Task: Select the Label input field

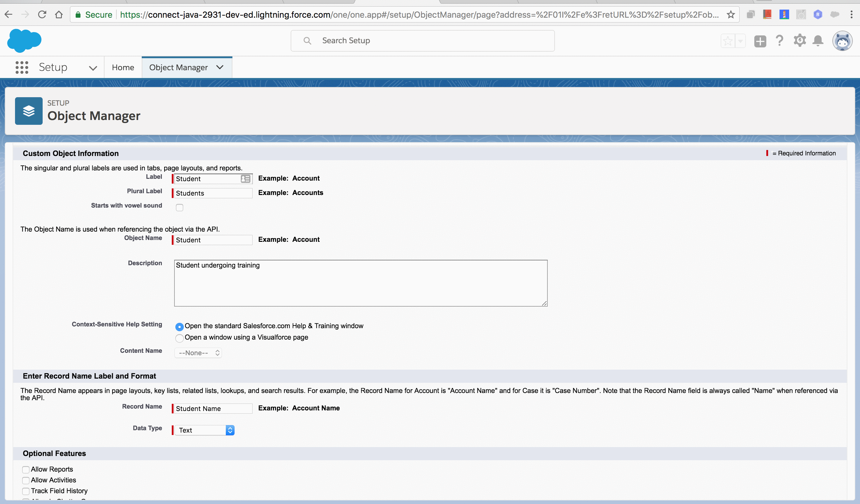Action: click(x=213, y=178)
